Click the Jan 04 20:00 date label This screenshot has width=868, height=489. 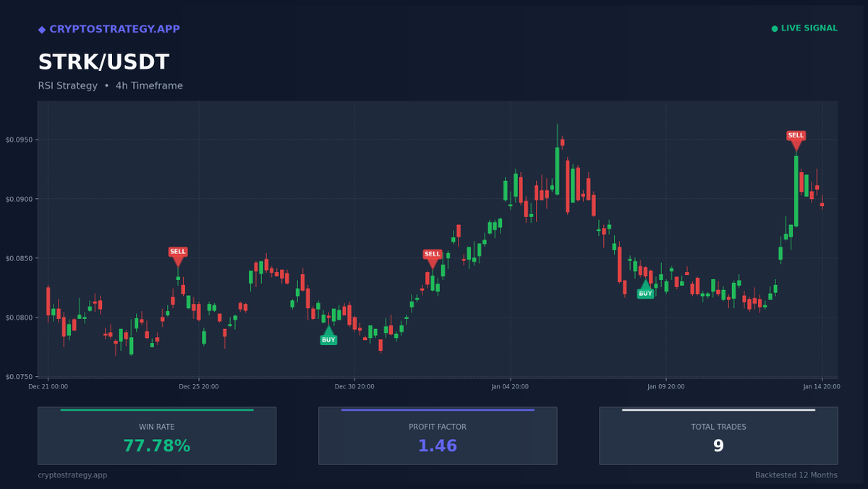(510, 387)
